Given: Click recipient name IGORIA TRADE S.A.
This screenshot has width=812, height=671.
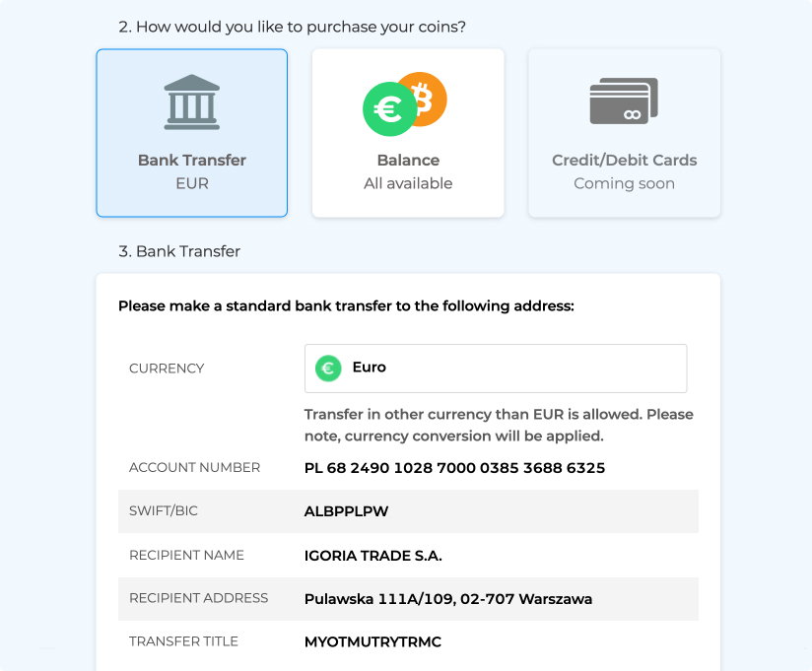Looking at the screenshot, I should (x=372, y=556).
